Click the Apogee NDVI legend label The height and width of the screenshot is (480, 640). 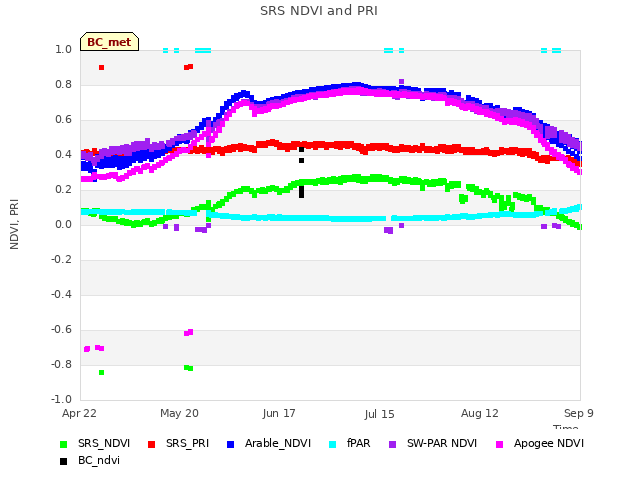click(549, 444)
